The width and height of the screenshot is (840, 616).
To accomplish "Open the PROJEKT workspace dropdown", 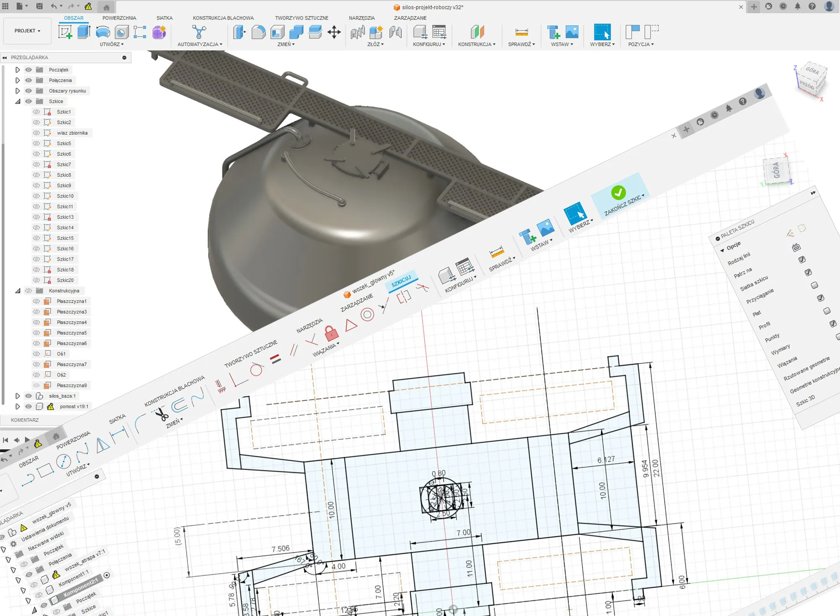I will (x=27, y=31).
